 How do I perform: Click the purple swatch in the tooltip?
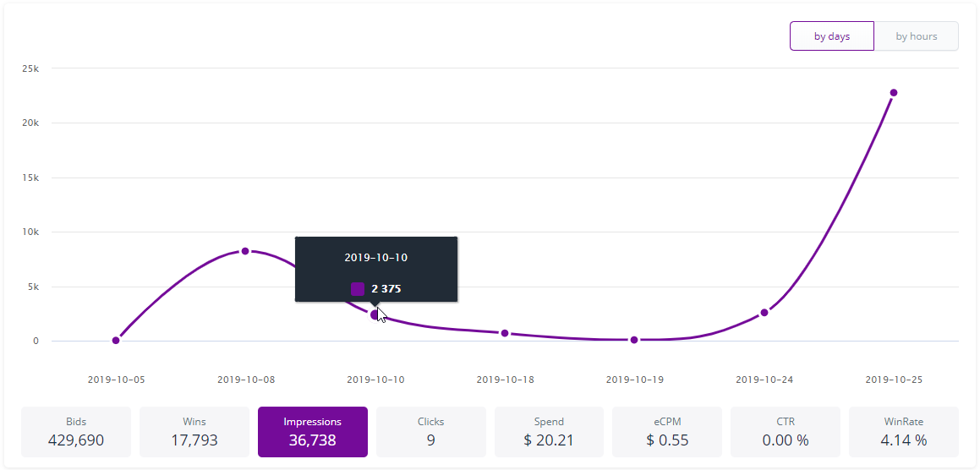pyautogui.click(x=358, y=289)
